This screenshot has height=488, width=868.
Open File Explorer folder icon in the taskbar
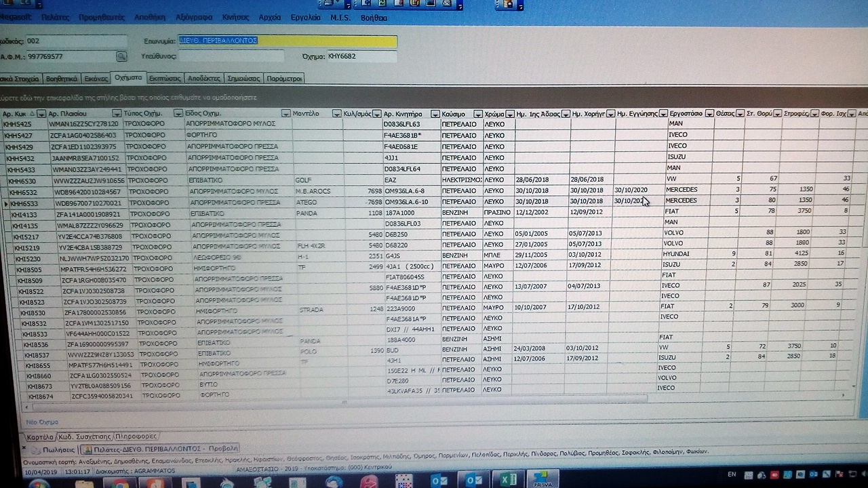coord(84,483)
